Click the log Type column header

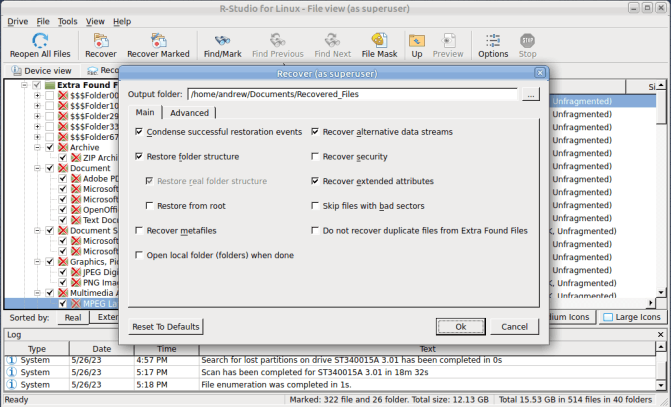(x=37, y=349)
